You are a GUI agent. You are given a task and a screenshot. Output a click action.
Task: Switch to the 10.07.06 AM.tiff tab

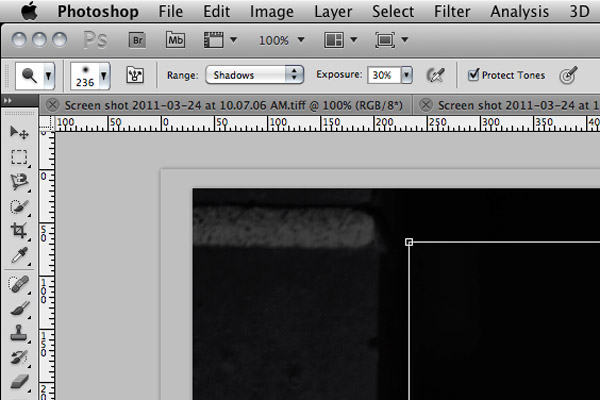(233, 105)
